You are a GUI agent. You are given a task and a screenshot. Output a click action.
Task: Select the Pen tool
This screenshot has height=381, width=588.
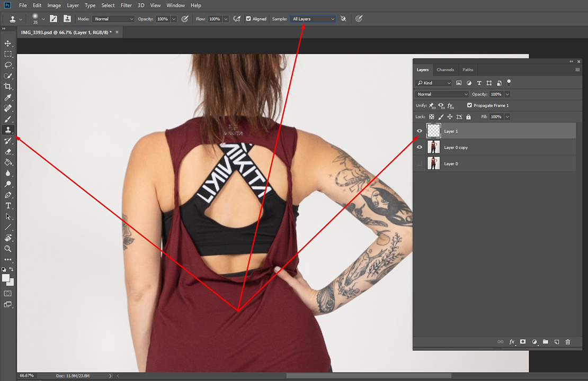(8, 195)
